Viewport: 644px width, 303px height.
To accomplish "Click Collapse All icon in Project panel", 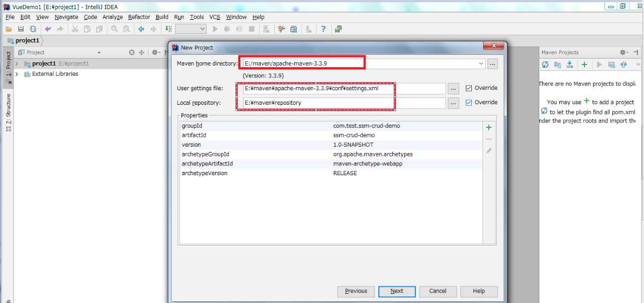I will pos(142,53).
